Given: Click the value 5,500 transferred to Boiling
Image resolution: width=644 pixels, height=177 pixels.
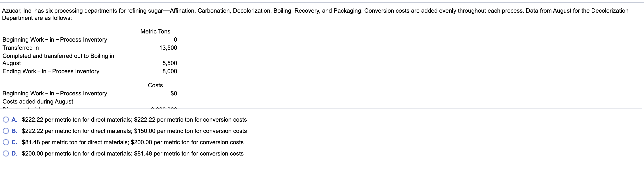Looking at the screenshot, I should click(170, 63).
